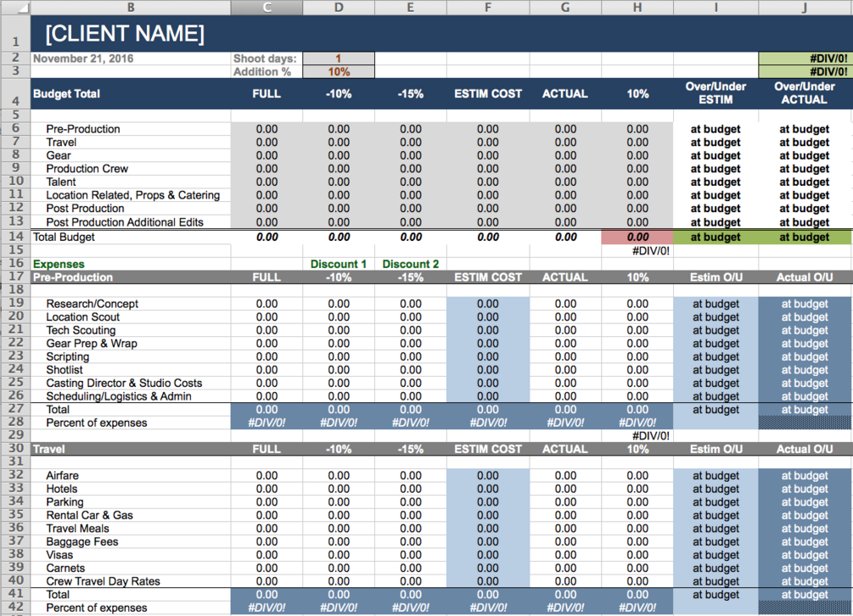853x616 pixels.
Task: Select the Shoot days: label
Action: click(x=265, y=59)
